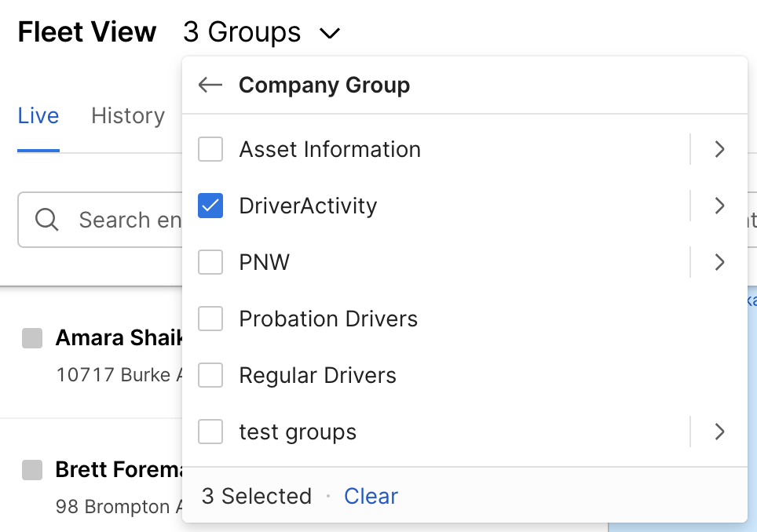Viewport: 757px width, 532px height.
Task: Click Amara Shaik's gray status square
Action: coord(32,338)
